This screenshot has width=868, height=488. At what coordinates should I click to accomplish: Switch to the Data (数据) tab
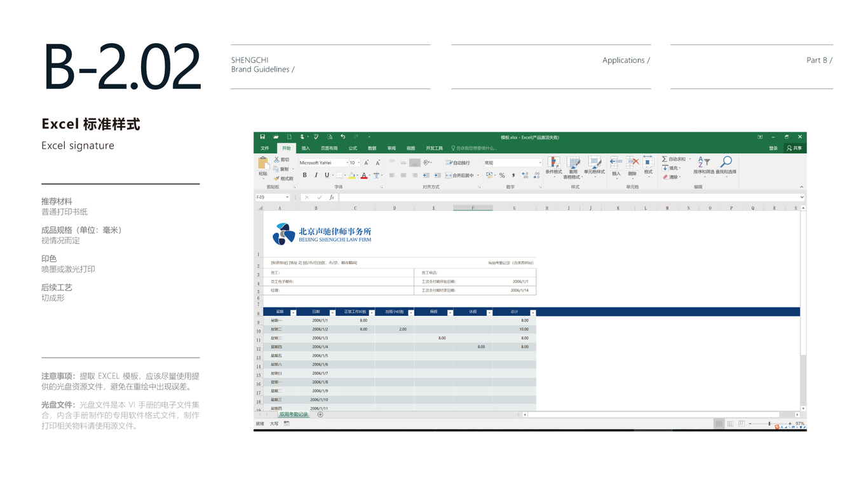[x=372, y=148]
